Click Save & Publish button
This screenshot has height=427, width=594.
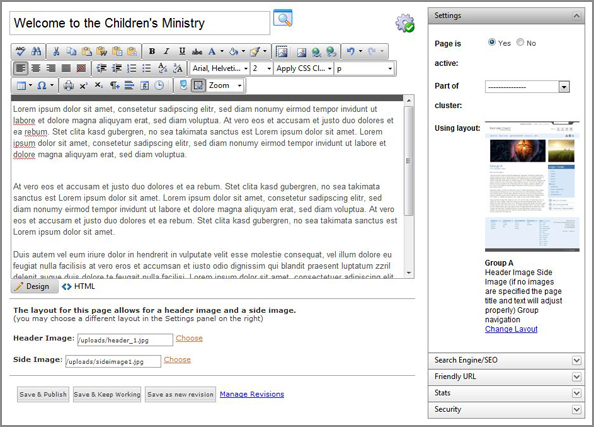43,394
